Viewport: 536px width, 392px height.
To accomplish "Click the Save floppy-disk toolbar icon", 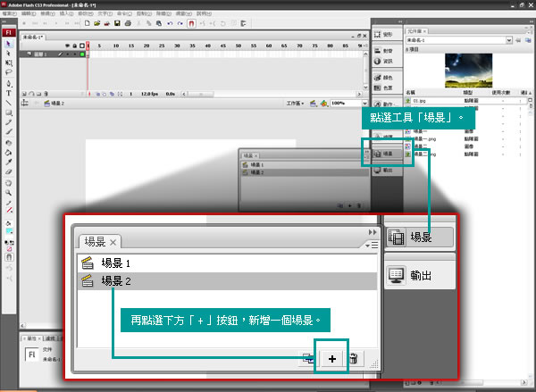I will (117, 23).
